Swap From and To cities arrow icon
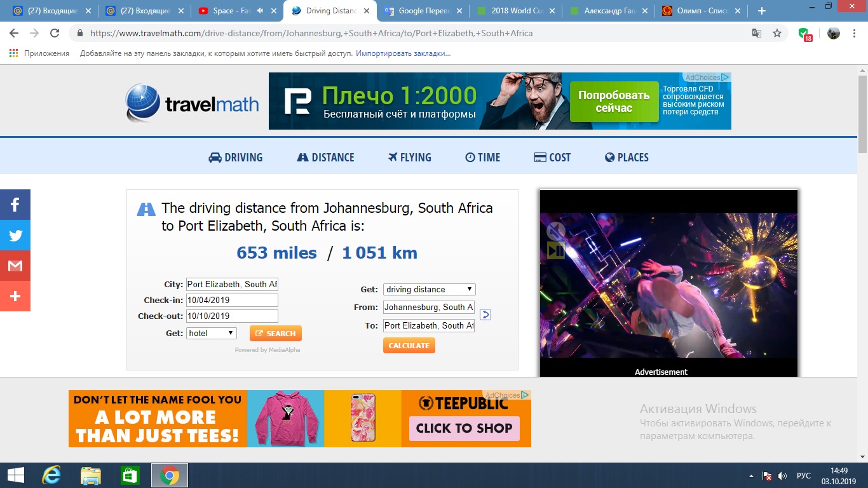This screenshot has height=488, width=868. (x=485, y=314)
